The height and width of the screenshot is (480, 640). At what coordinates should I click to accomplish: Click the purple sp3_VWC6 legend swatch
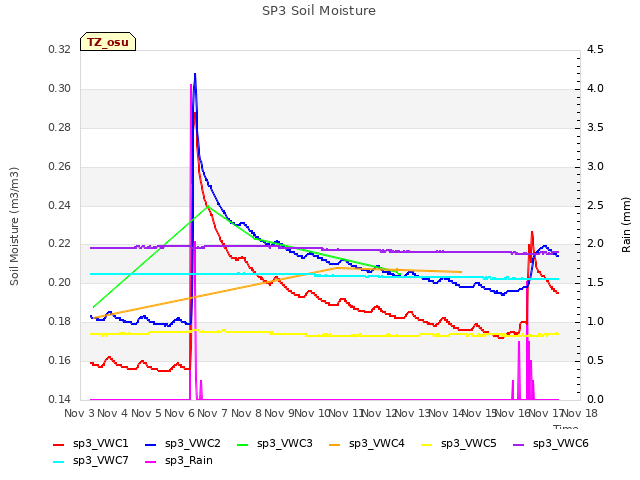pos(519,445)
